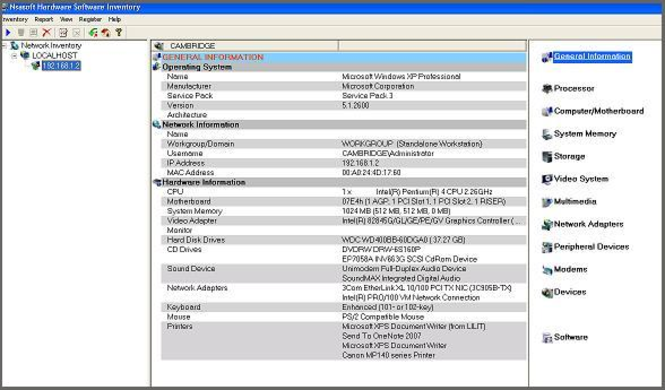665x390 pixels.
Task: Click the red arrow toolbar icon
Action: pyautogui.click(x=106, y=32)
